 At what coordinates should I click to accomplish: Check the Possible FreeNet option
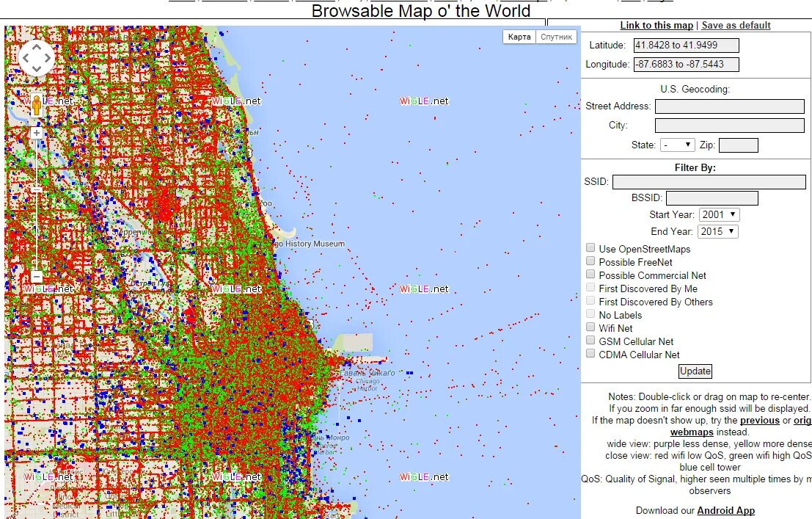(x=590, y=261)
